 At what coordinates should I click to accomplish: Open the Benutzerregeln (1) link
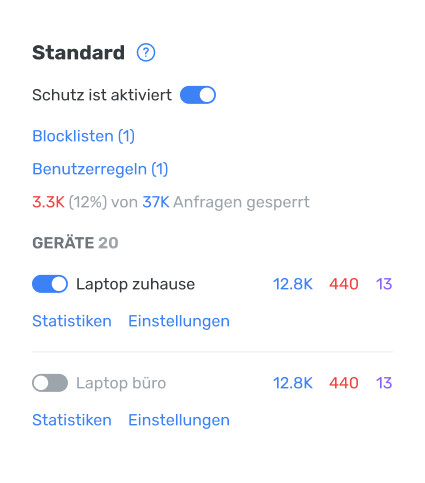[100, 169]
